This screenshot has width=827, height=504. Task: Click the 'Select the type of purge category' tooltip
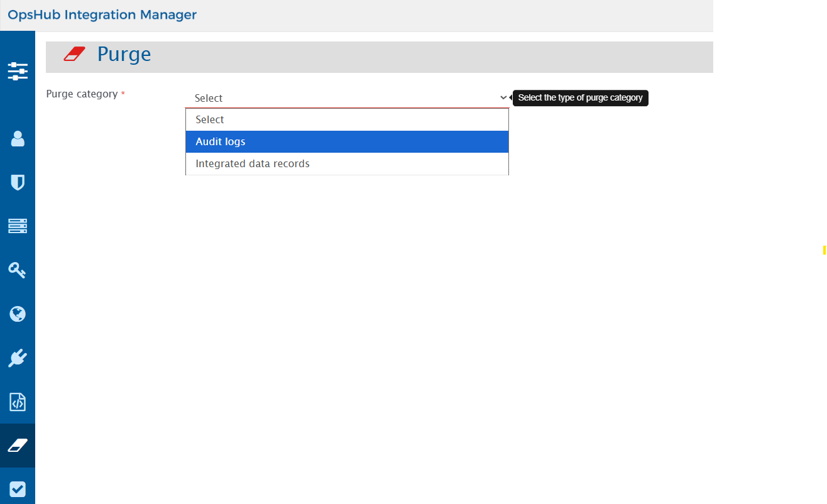[580, 98]
